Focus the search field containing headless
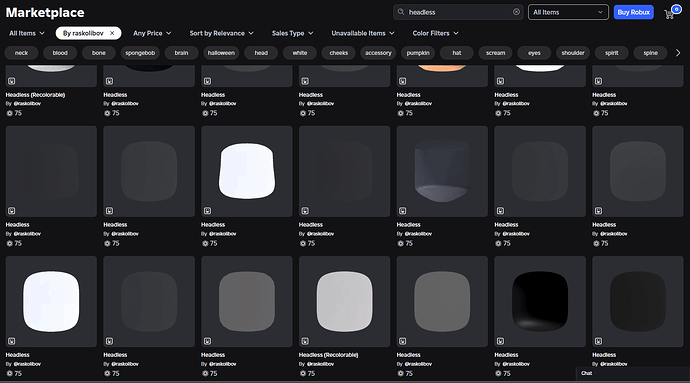This screenshot has width=690, height=383. coord(458,12)
